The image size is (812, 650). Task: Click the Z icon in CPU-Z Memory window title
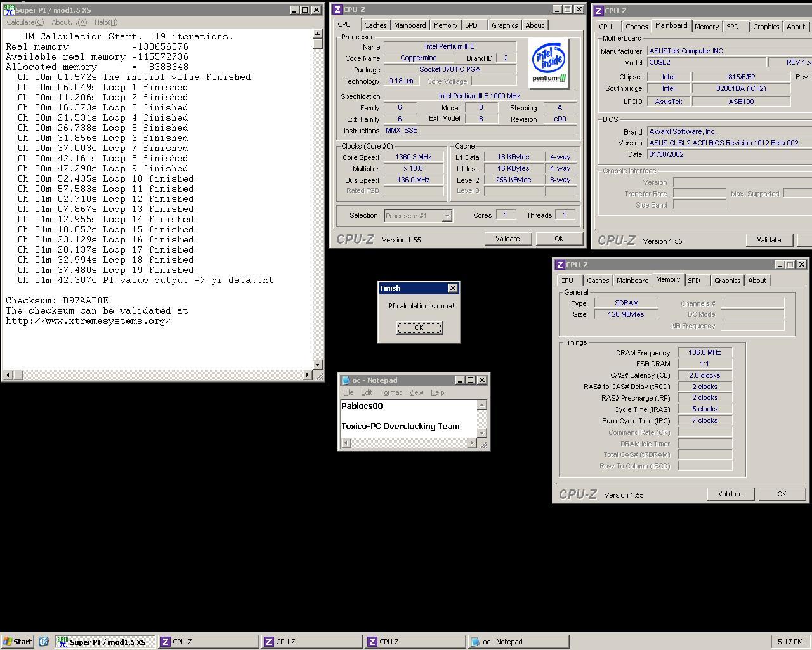(x=560, y=264)
